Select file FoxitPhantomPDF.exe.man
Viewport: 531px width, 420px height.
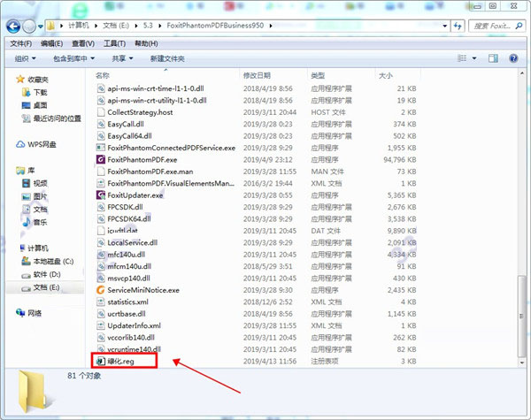150,172
